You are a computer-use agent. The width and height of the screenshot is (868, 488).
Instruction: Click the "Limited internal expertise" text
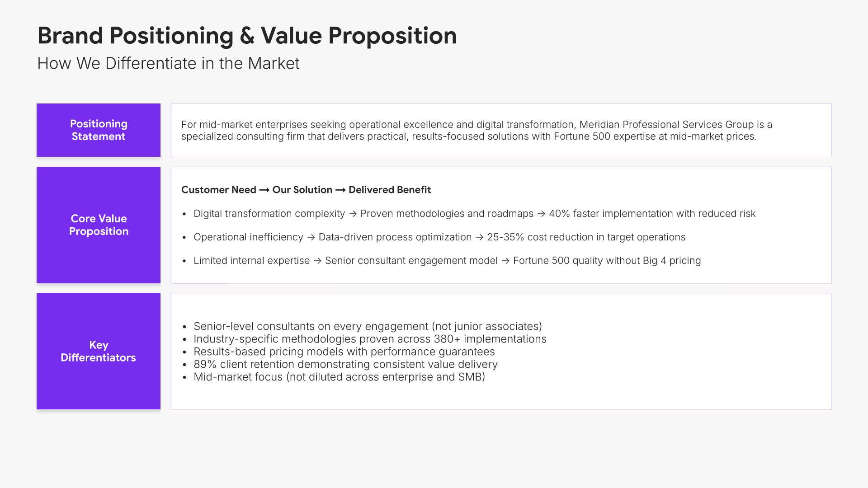[251, 261]
